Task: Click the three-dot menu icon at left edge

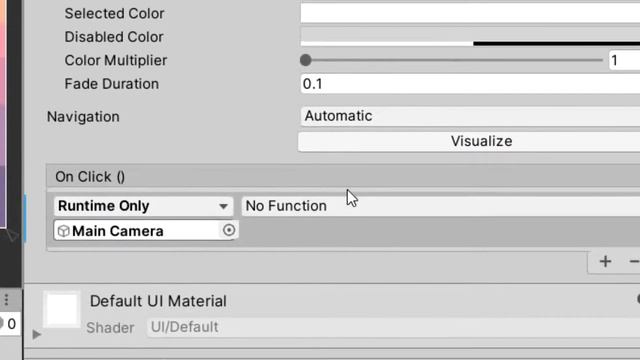Action: pos(6,300)
